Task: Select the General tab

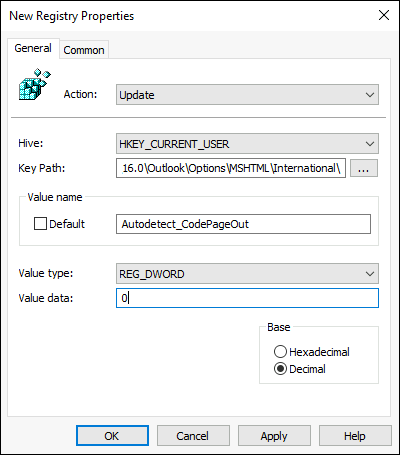Action: [x=33, y=48]
